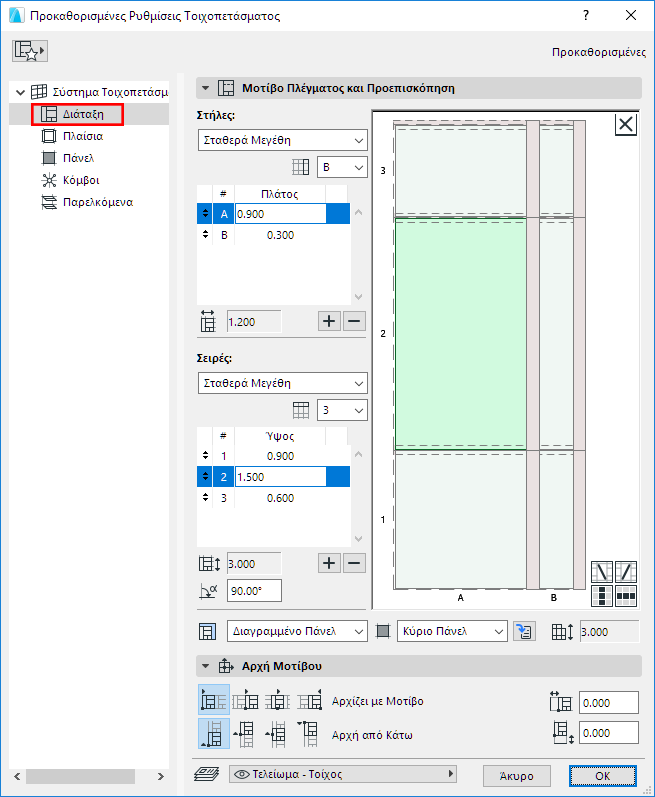
Task: Collapse the Σύστημα Τοιχοπετάσματος tree node
Action: pos(20,93)
